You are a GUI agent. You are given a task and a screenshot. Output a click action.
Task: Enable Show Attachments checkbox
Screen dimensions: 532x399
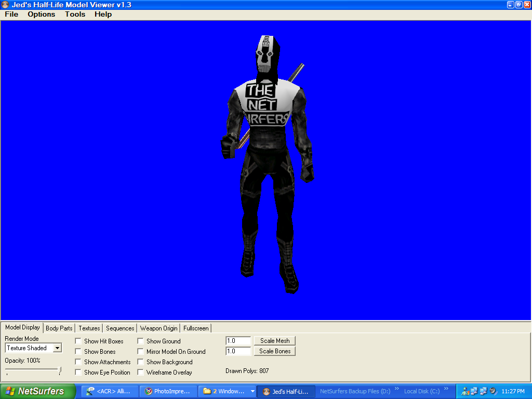pos(78,362)
